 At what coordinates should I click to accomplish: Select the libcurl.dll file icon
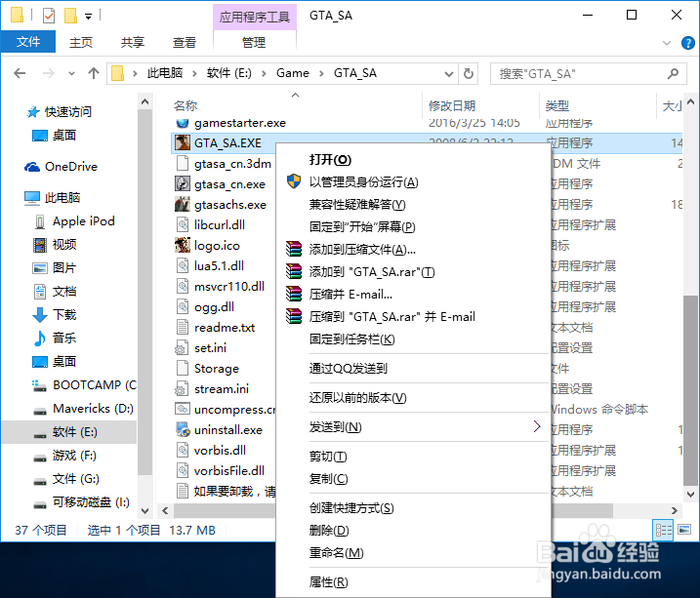(x=183, y=224)
